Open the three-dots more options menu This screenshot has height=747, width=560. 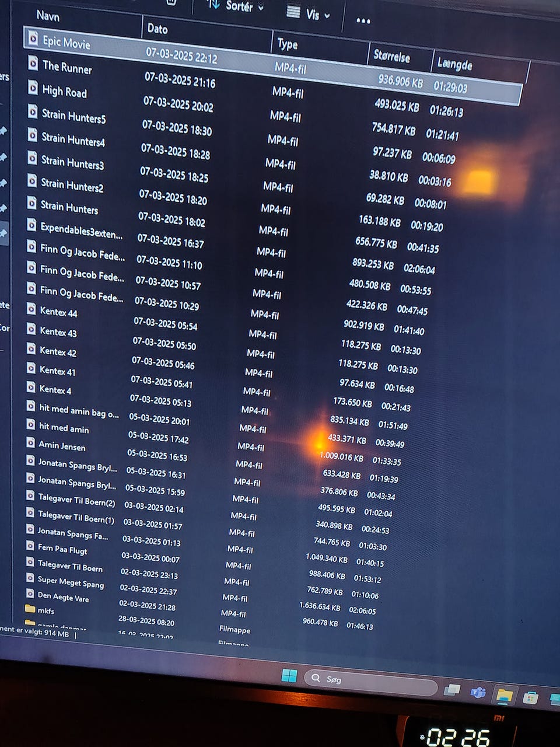click(363, 20)
